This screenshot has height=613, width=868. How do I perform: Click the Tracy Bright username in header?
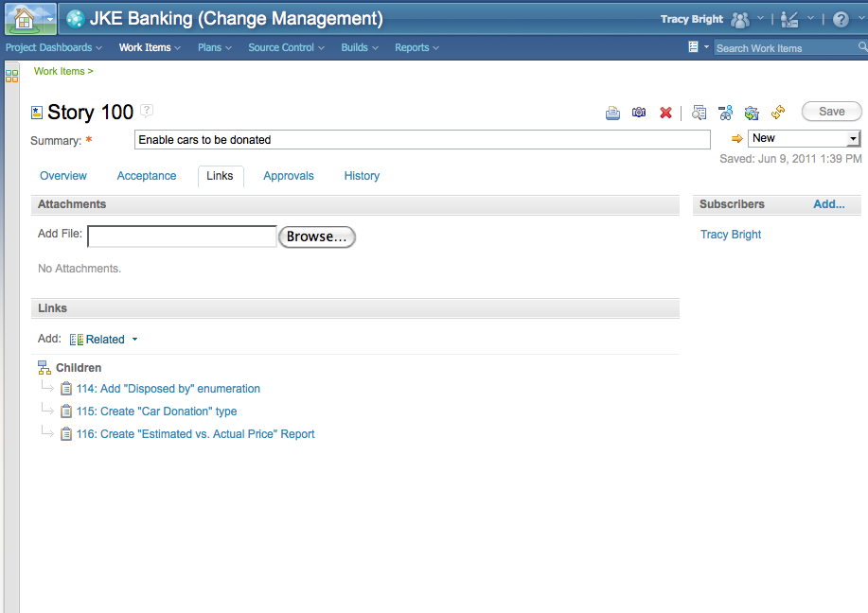(x=692, y=19)
